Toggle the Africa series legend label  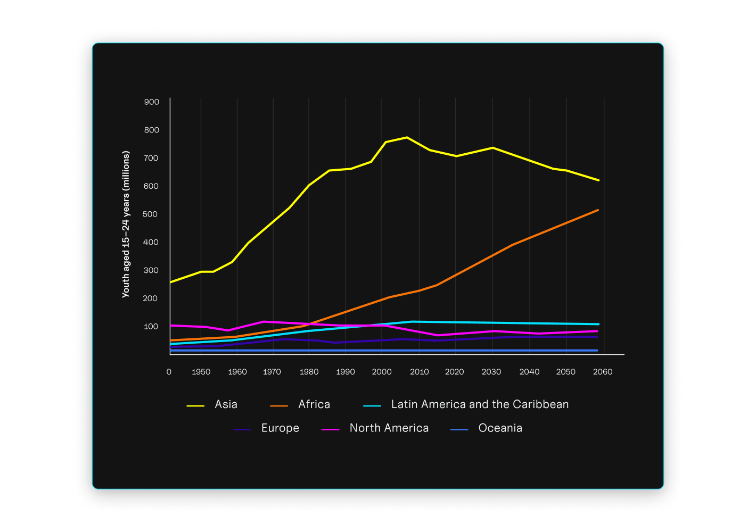point(314,404)
